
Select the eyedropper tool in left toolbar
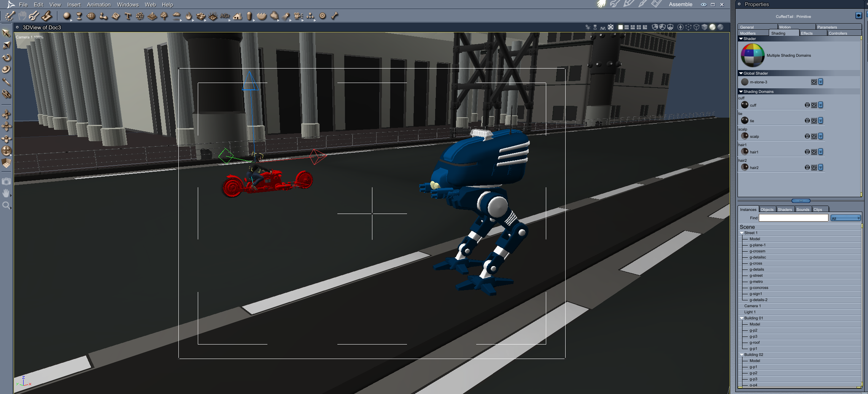point(6,82)
